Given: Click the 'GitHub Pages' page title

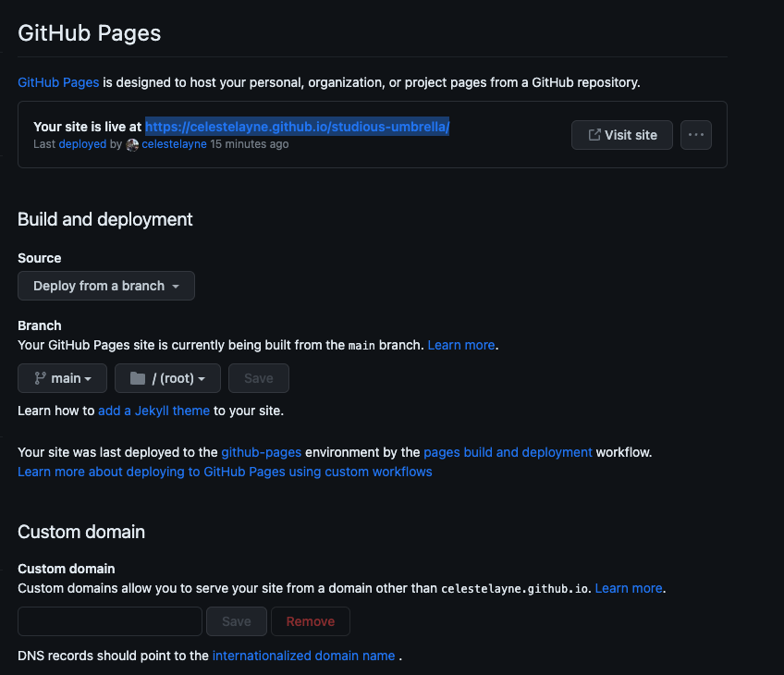Looking at the screenshot, I should coord(90,33).
